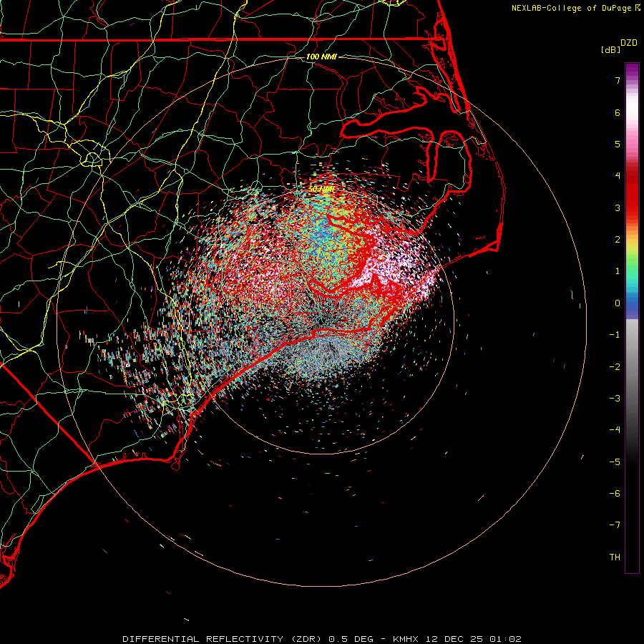Click the colorbar value -6 label
Screen dimensions: 644x644
(x=615, y=494)
